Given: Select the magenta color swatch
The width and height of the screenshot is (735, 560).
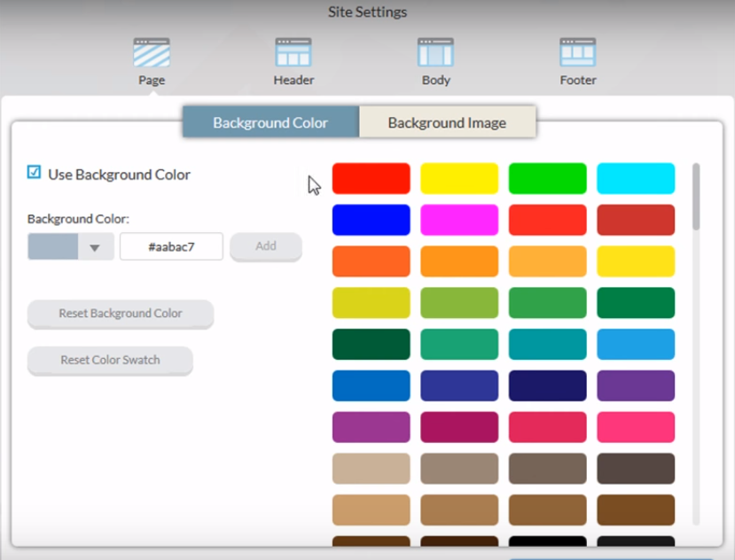Looking at the screenshot, I should click(459, 220).
